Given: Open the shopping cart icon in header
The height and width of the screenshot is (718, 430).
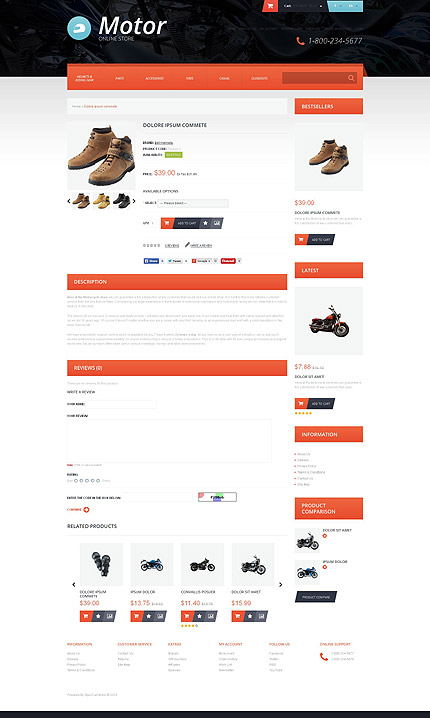Looking at the screenshot, I should [270, 6].
